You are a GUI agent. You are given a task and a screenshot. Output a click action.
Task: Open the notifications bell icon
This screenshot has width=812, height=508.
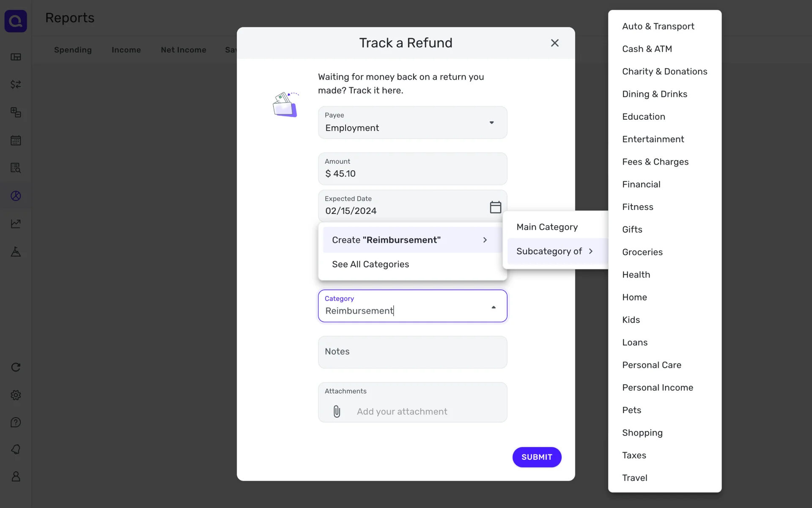[x=16, y=449]
